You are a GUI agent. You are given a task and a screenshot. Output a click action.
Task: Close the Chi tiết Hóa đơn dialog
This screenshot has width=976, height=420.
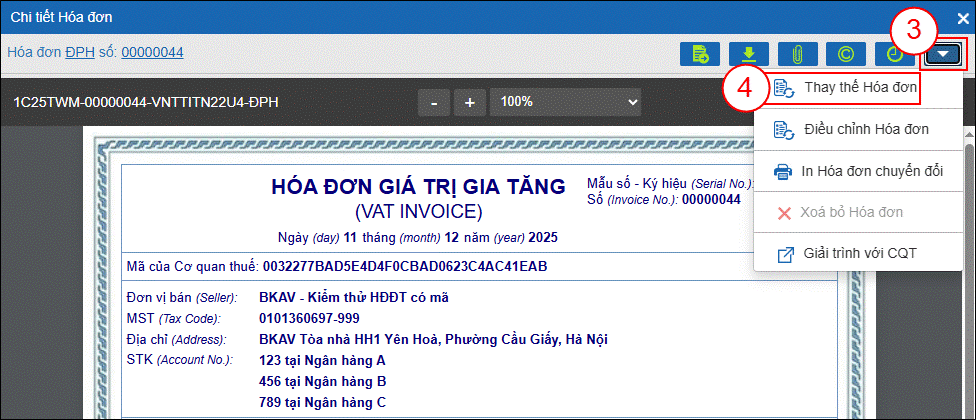click(962, 17)
